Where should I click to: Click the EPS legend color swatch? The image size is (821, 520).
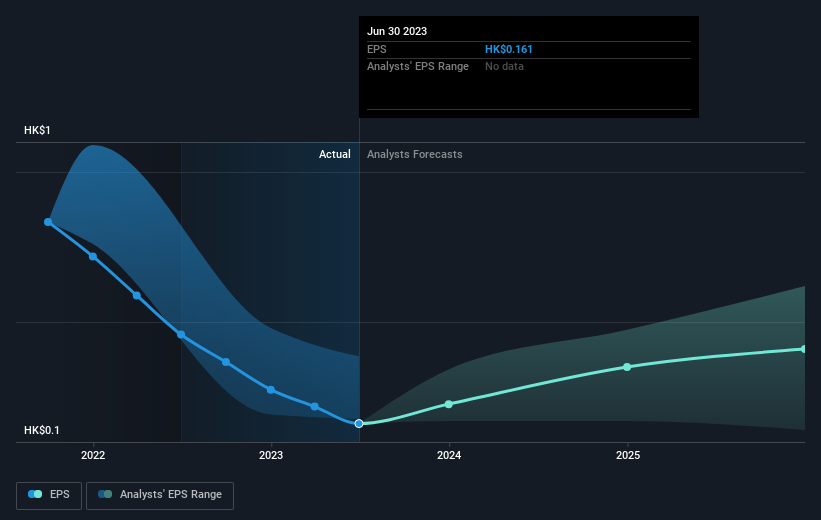click(x=35, y=494)
